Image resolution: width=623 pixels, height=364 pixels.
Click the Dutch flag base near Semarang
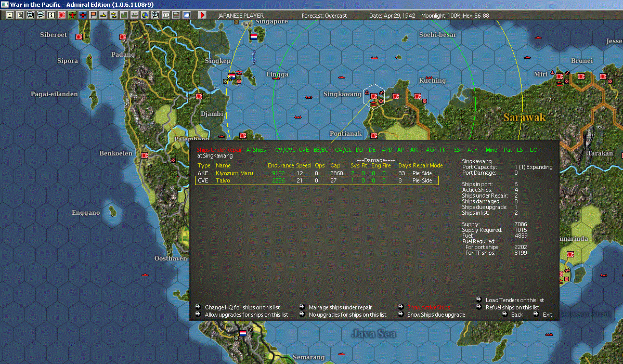pos(243,333)
